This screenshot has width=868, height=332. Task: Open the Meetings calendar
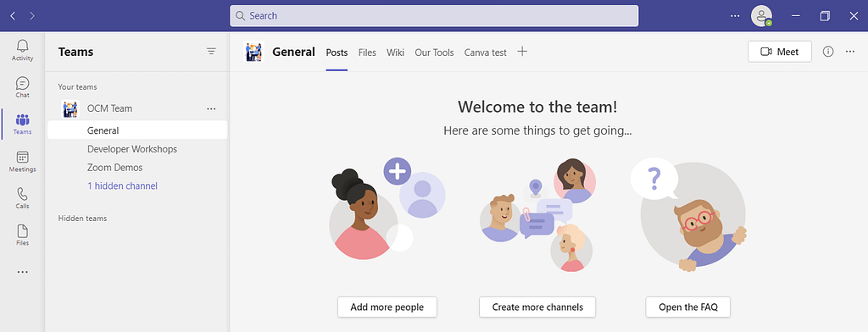[22, 162]
